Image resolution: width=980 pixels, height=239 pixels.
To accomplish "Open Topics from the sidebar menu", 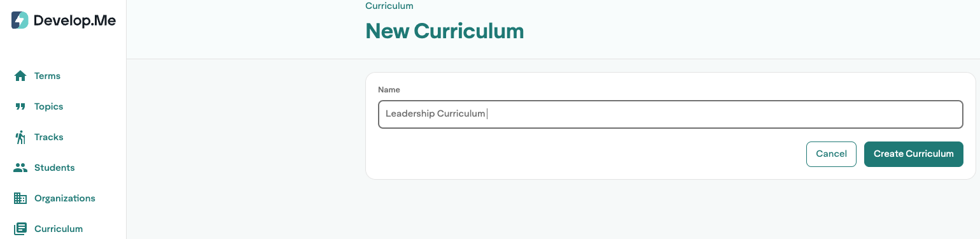I will [48, 106].
